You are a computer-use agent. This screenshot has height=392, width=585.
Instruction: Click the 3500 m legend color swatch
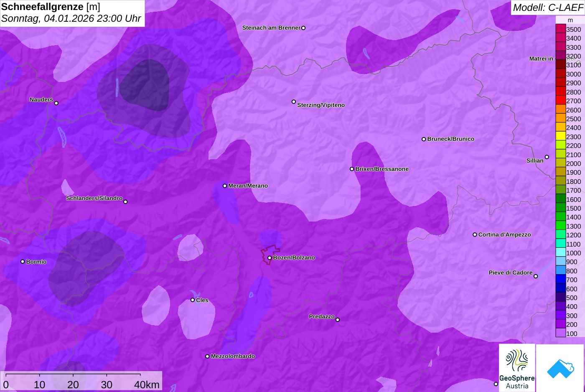561,29
